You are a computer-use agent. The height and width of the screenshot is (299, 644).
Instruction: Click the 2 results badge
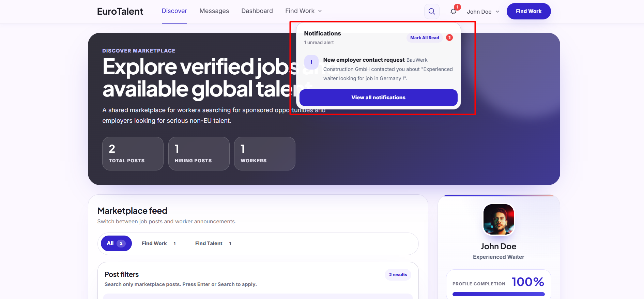pos(398,275)
